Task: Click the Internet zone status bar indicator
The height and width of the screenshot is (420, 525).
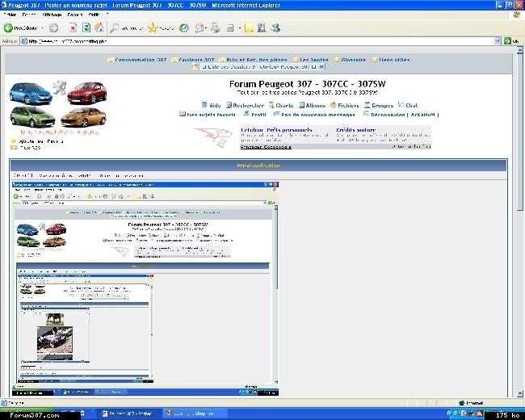Action: (x=471, y=403)
